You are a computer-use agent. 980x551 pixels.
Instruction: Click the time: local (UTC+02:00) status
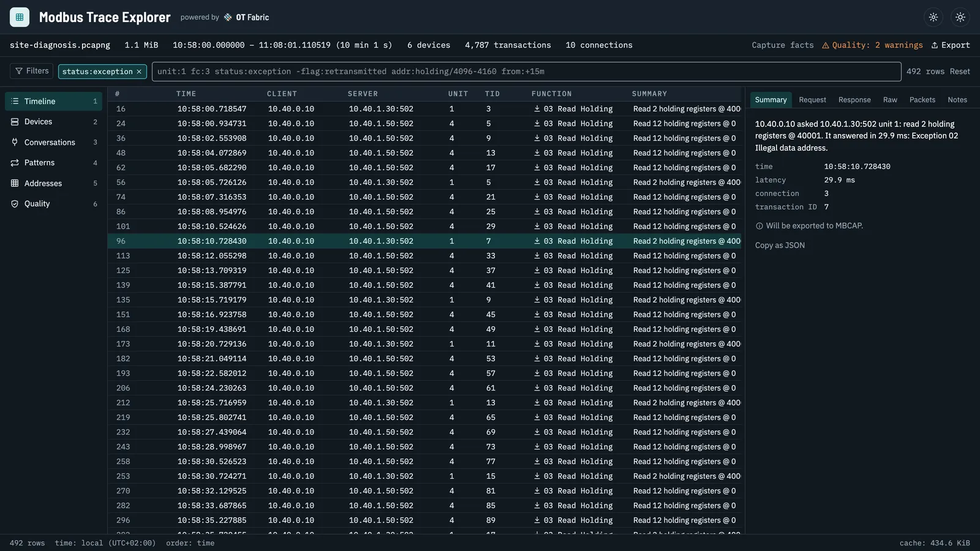click(x=105, y=543)
